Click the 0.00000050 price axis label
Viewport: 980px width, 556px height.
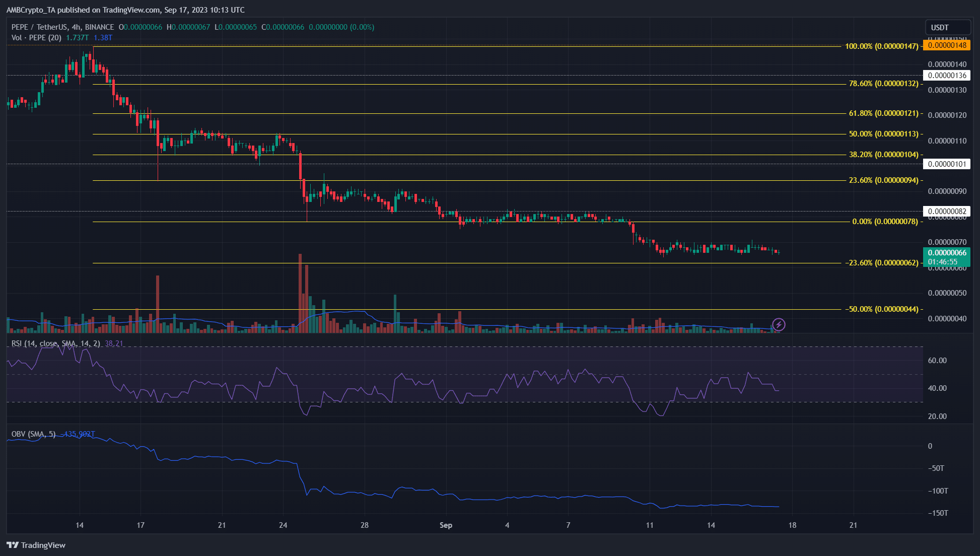click(x=947, y=293)
